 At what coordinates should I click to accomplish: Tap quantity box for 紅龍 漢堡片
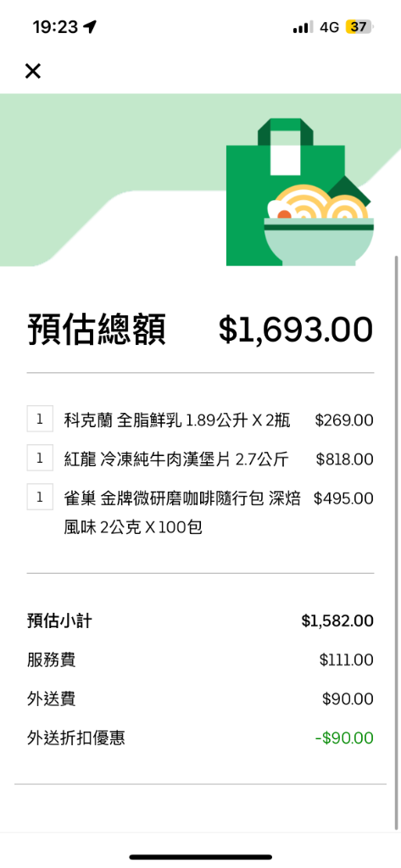tap(40, 458)
